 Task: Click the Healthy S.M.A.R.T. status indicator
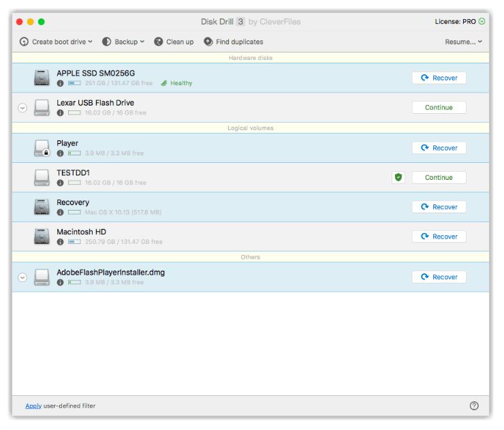[176, 83]
